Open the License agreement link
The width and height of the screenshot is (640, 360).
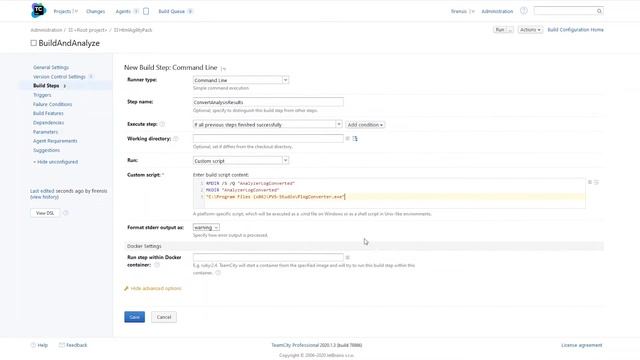(582, 345)
